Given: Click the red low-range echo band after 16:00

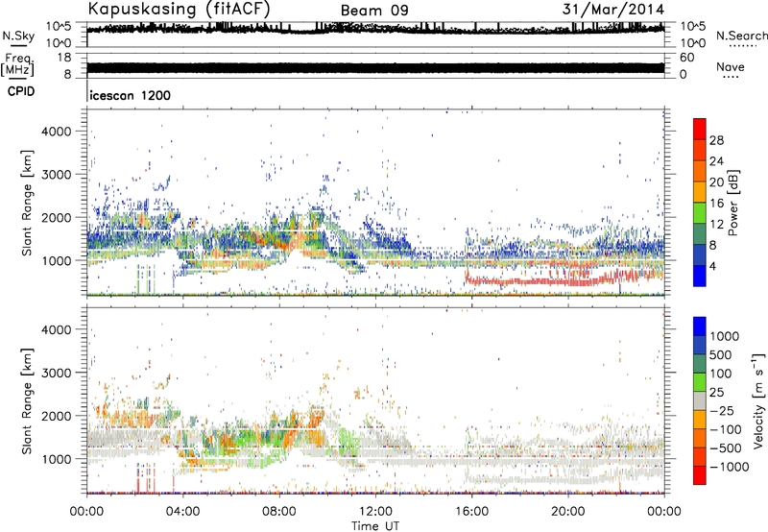Looking at the screenshot, I should (564, 280).
